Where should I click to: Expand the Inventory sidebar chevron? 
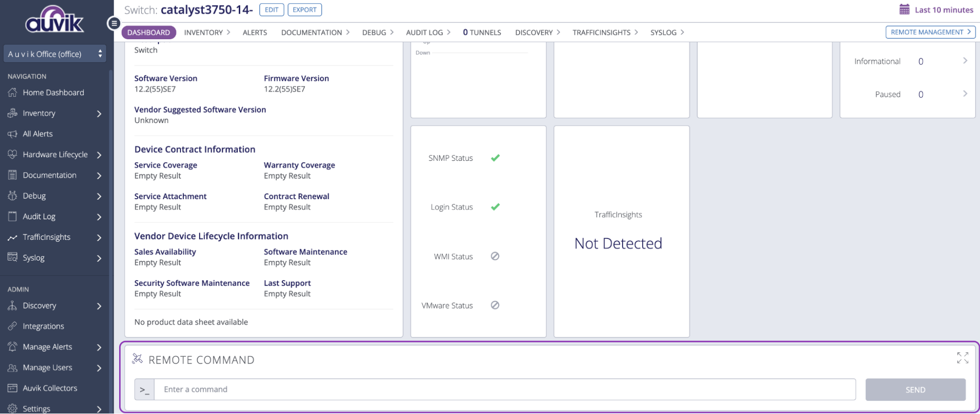tap(99, 113)
